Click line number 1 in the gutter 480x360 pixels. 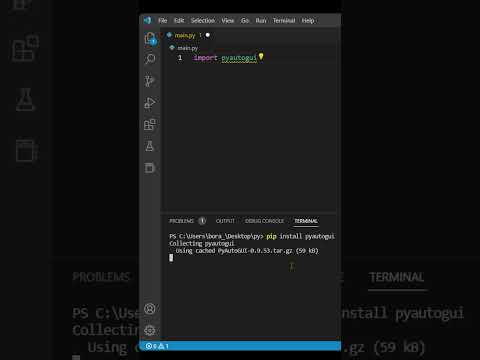[x=180, y=58]
